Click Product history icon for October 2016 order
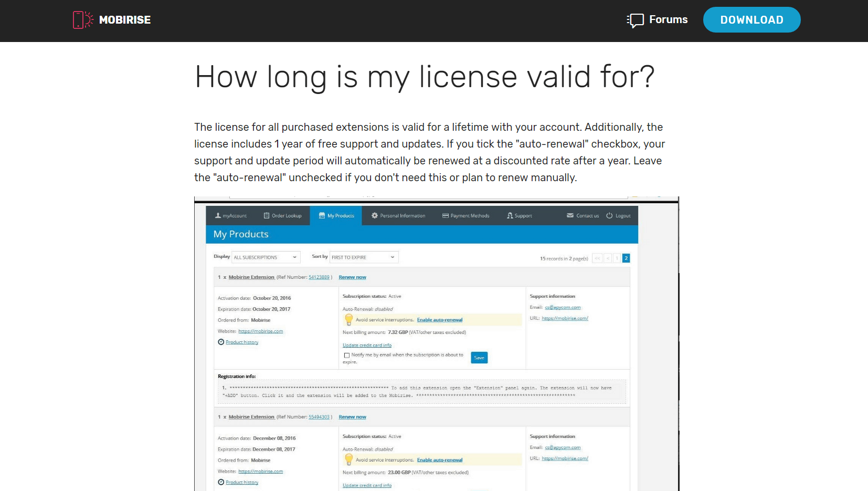This screenshot has height=491, width=868. [221, 342]
